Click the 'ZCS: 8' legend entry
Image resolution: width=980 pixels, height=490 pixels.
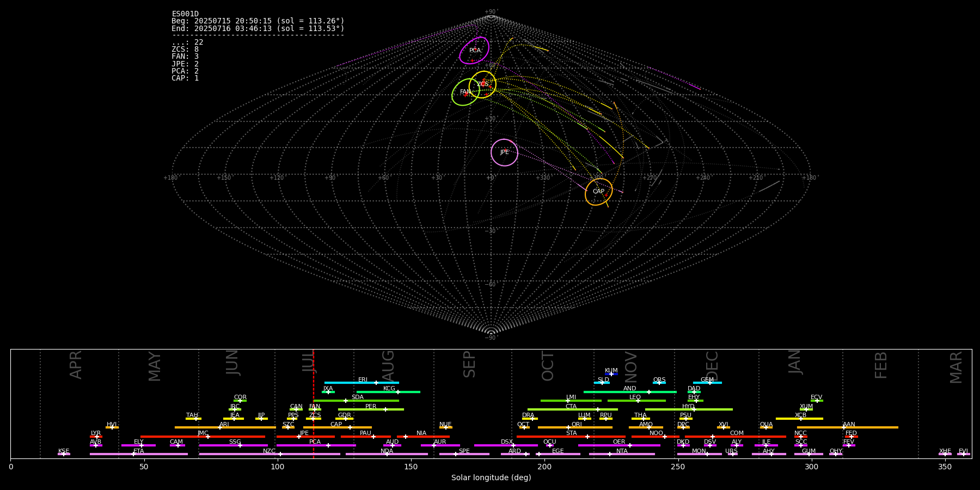(x=185, y=50)
